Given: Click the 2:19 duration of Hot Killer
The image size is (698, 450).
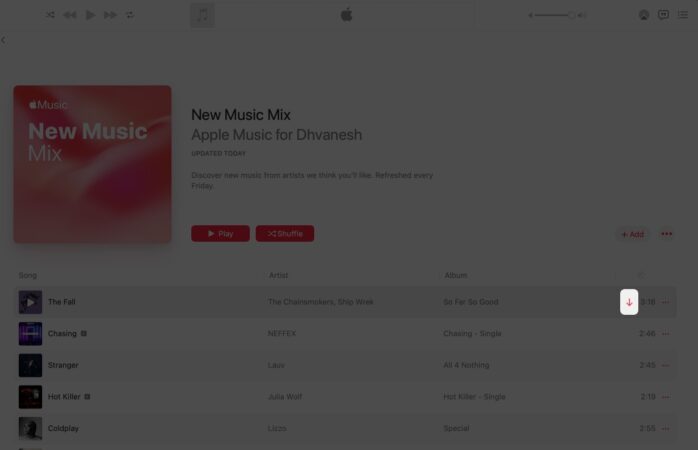Looking at the screenshot, I should tap(648, 397).
